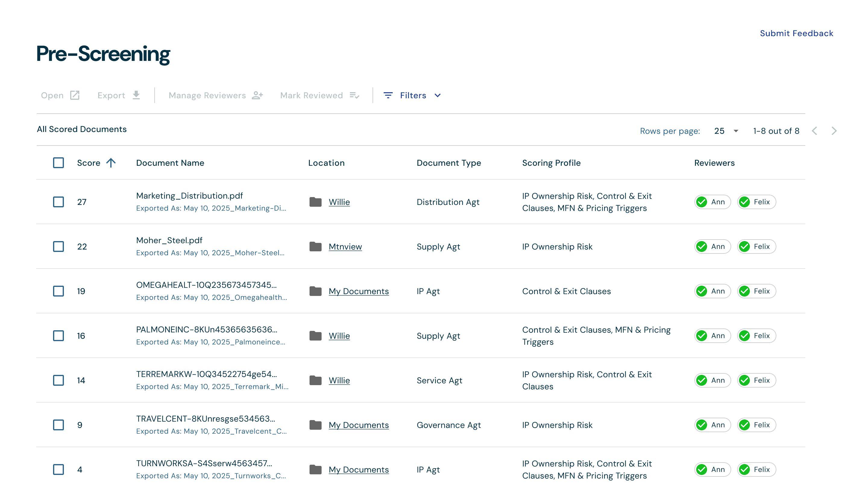Click green check on Ann chip, Marketing_Distribution row
The image size is (868, 490).
(x=702, y=202)
